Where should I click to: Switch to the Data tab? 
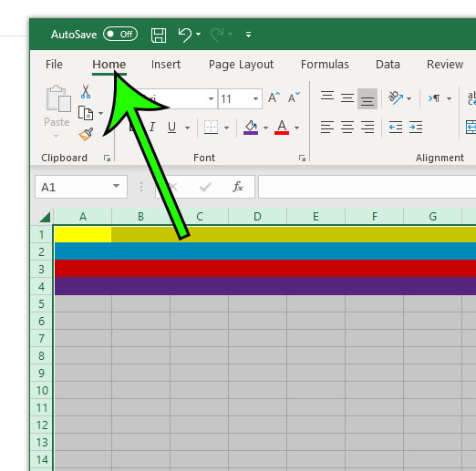(388, 65)
